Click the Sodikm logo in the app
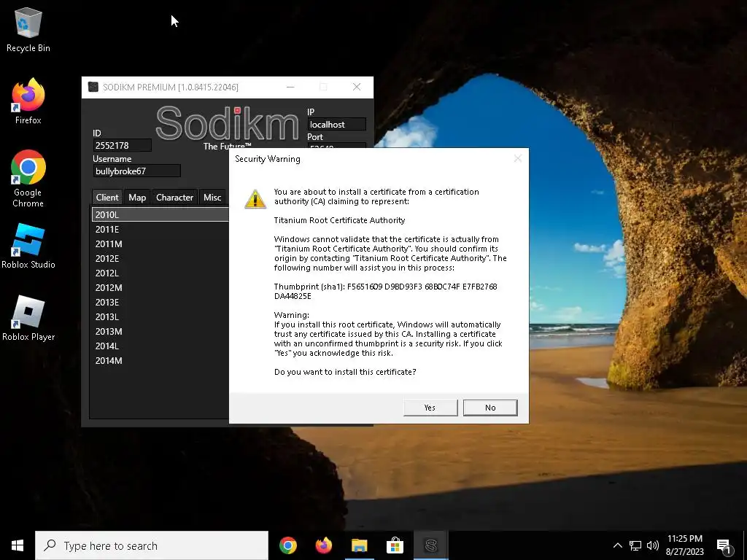Viewport: 747px width, 560px height. (228, 123)
